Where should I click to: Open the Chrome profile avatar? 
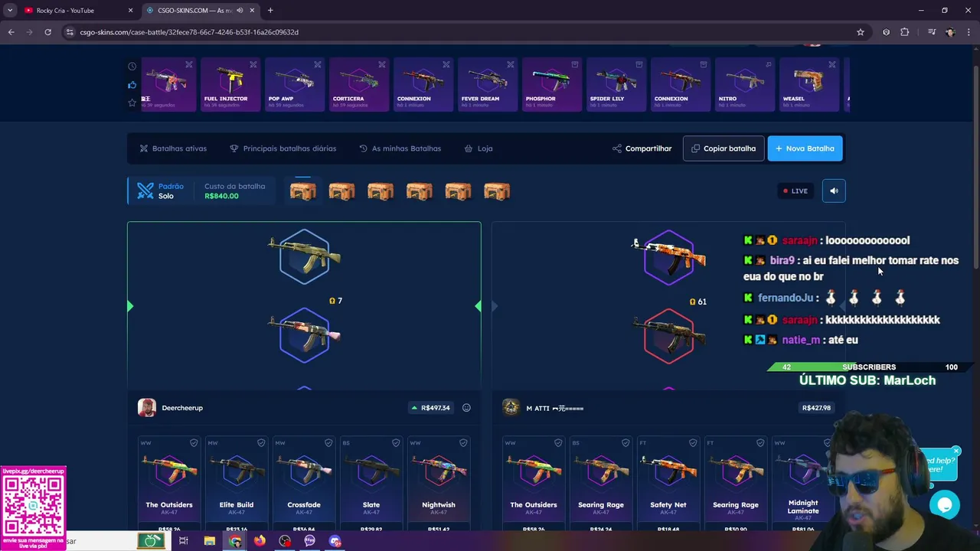950,32
